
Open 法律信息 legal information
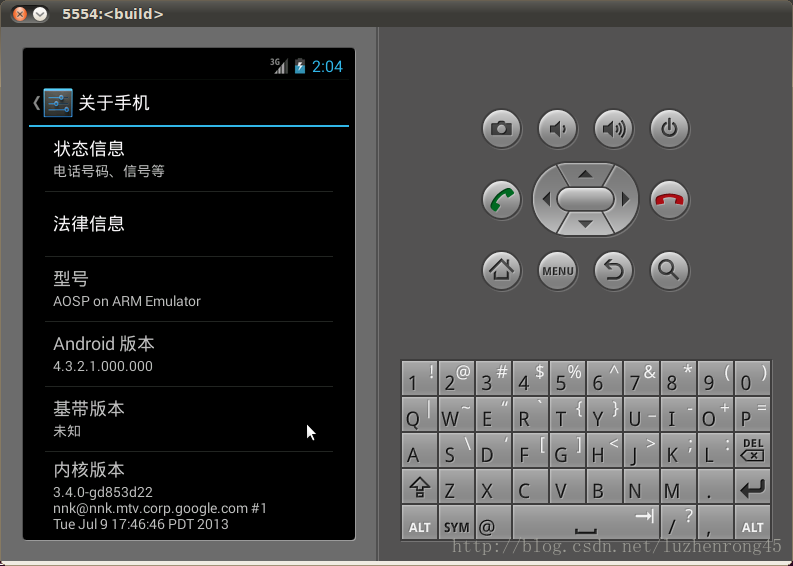(189, 224)
